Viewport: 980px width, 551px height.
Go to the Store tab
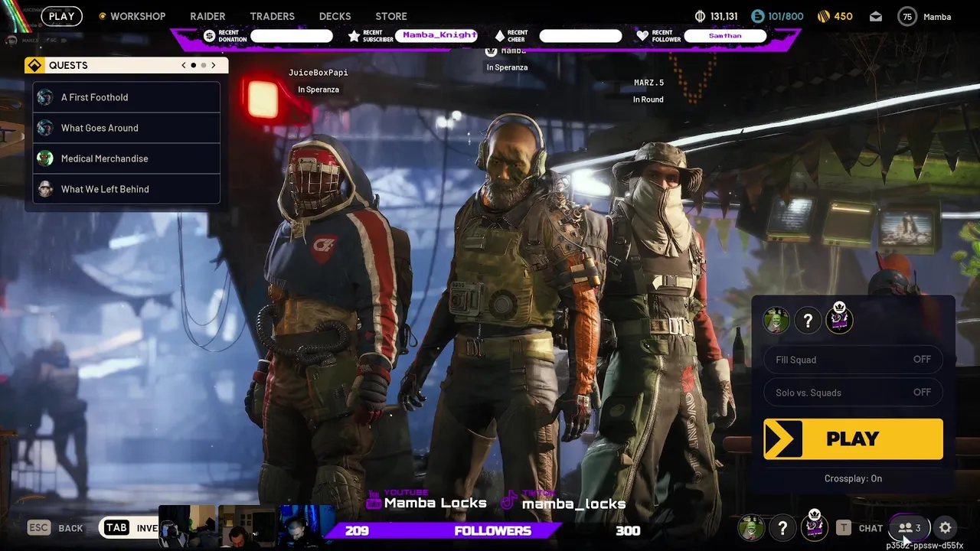(391, 16)
